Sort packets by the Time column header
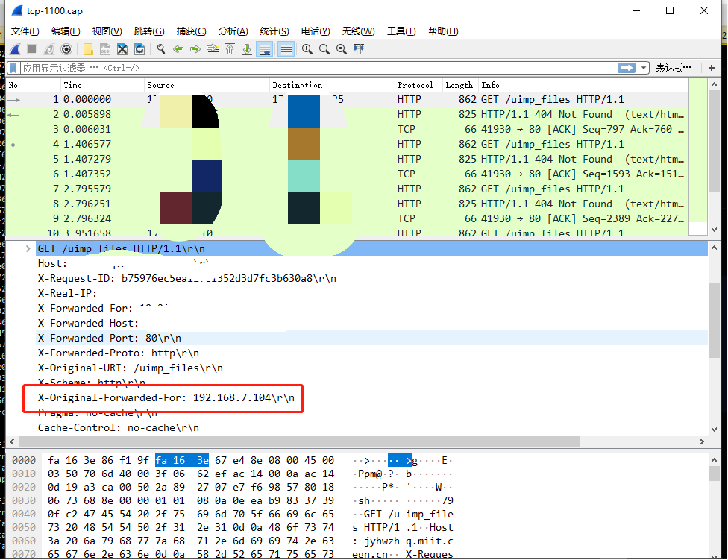728x560 pixels. coord(103,85)
